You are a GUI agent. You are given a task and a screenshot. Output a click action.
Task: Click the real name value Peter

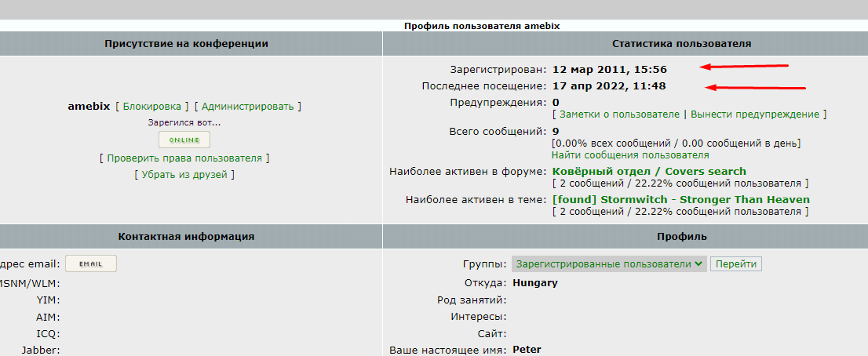click(527, 350)
